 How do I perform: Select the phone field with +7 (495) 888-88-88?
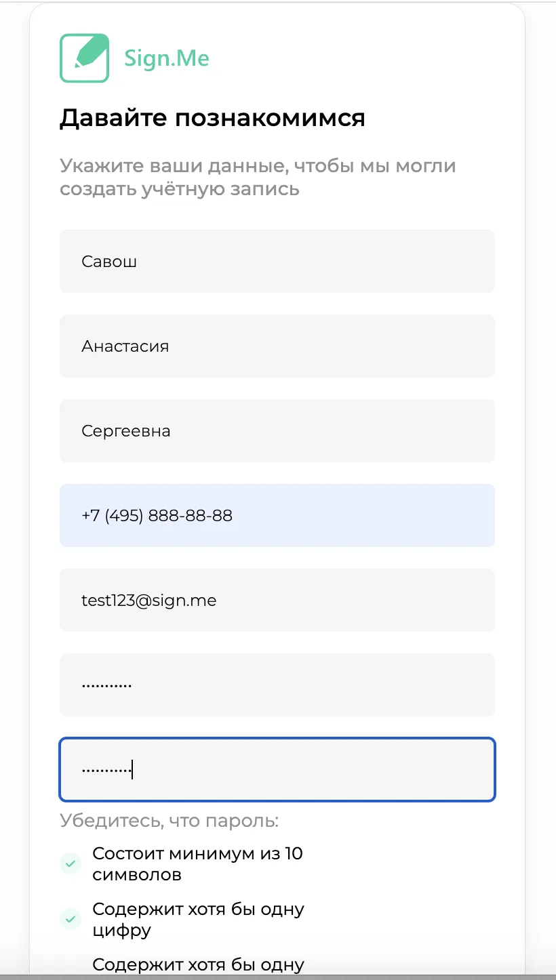[x=277, y=515]
